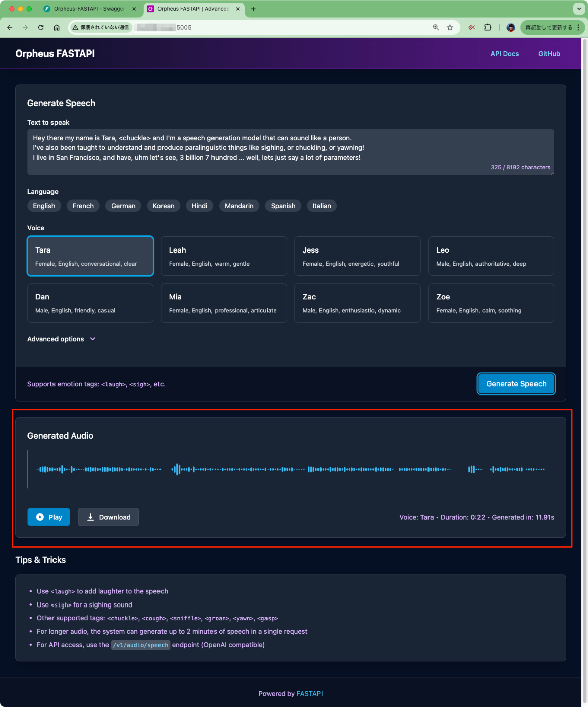588x707 pixels.
Task: Choose the Dan voice card
Action: point(90,303)
